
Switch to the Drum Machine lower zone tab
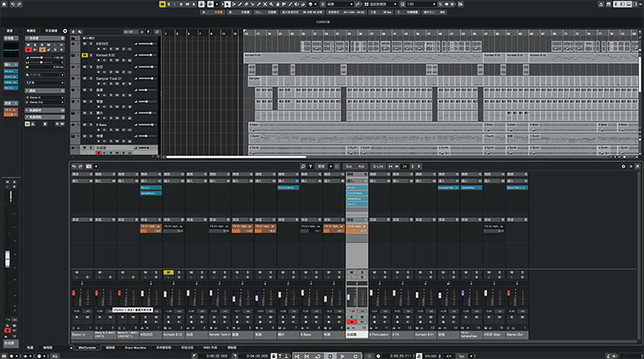(x=135, y=348)
